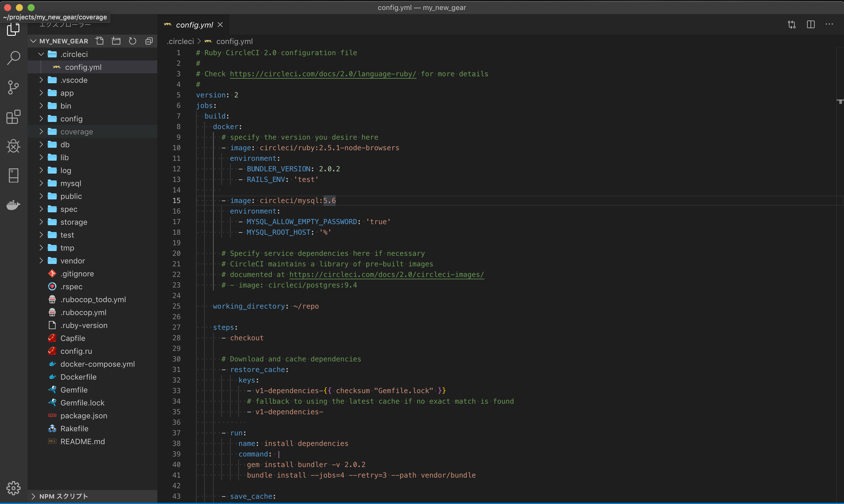Open the .rubocop.yml file
Screen dimensions: 844x504
[x=92, y=312]
